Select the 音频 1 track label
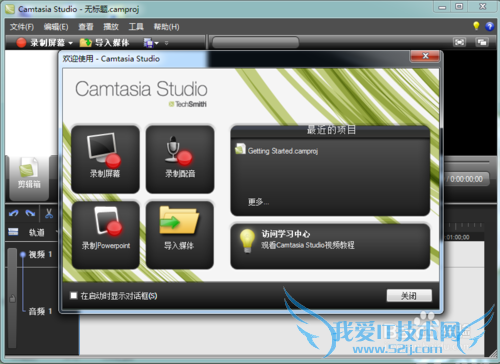This screenshot has height=364, width=500. pos(40,312)
